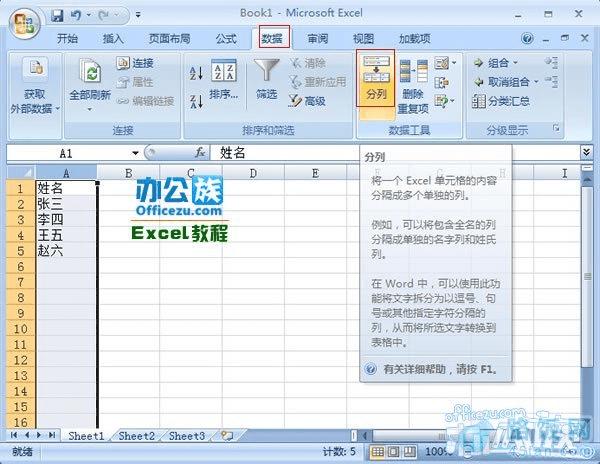Click the Select All corner triangle

pyautogui.click(x=21, y=173)
